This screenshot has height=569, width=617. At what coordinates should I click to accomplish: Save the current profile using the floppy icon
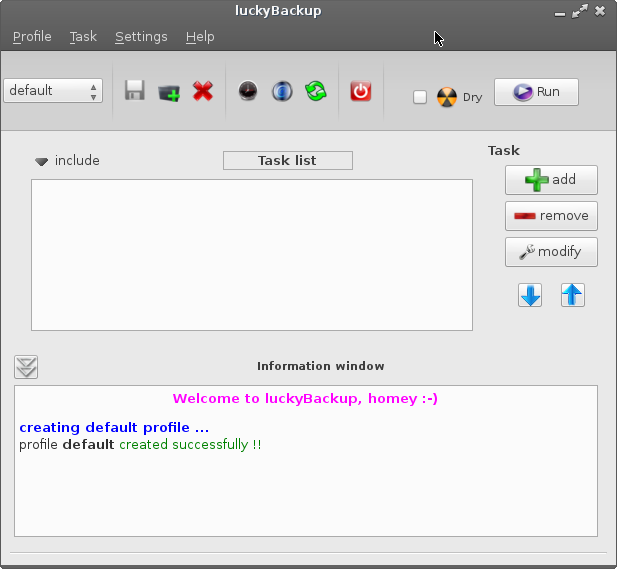135,91
